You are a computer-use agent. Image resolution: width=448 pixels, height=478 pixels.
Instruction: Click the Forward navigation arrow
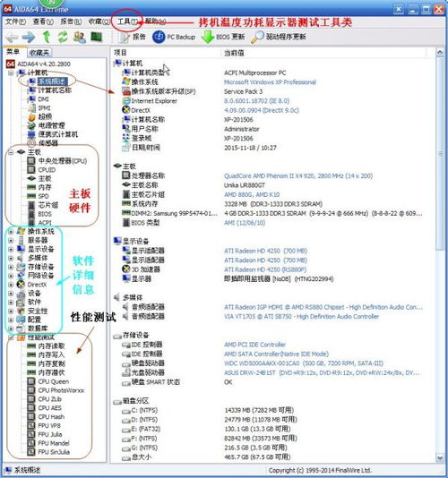(x=29, y=38)
